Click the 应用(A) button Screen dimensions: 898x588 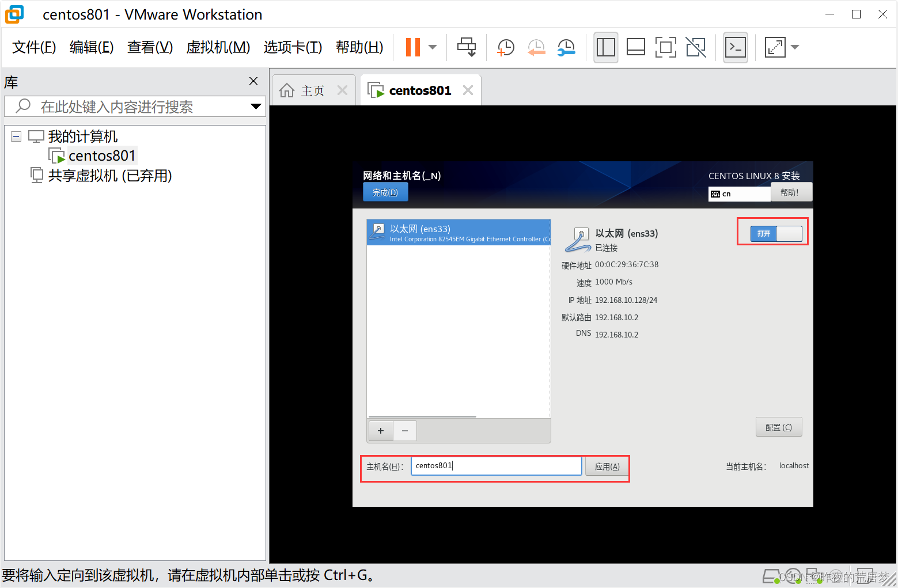pos(607,466)
